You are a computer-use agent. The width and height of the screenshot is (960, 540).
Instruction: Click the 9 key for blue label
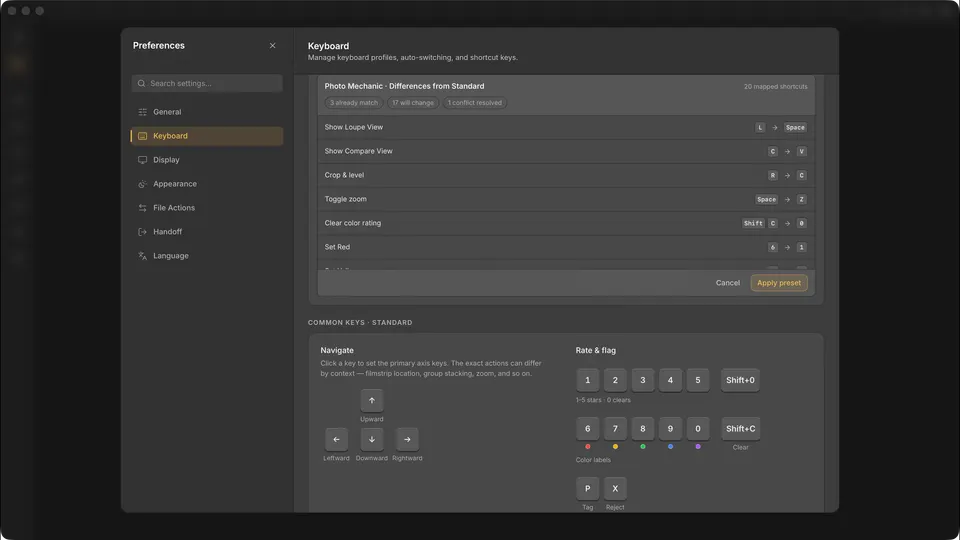pos(670,429)
